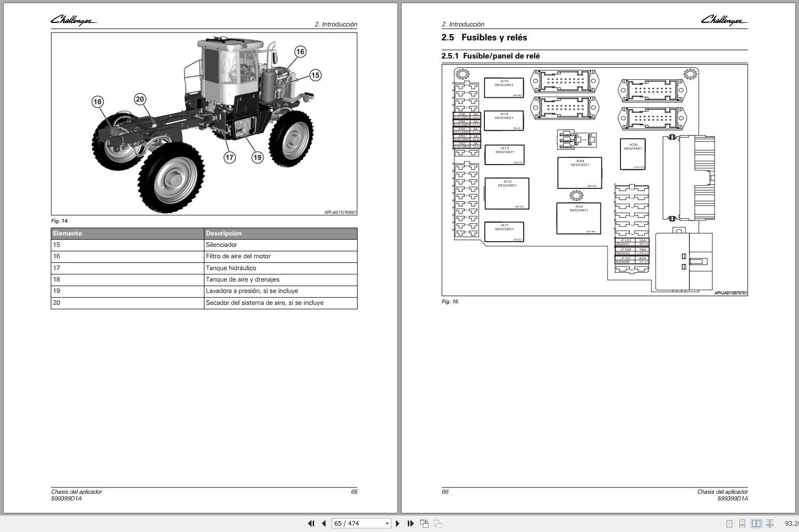Click subheading '2.5.1 Fusible/panel de relé'
Image resolution: width=799 pixels, height=532 pixels.
pos(491,56)
